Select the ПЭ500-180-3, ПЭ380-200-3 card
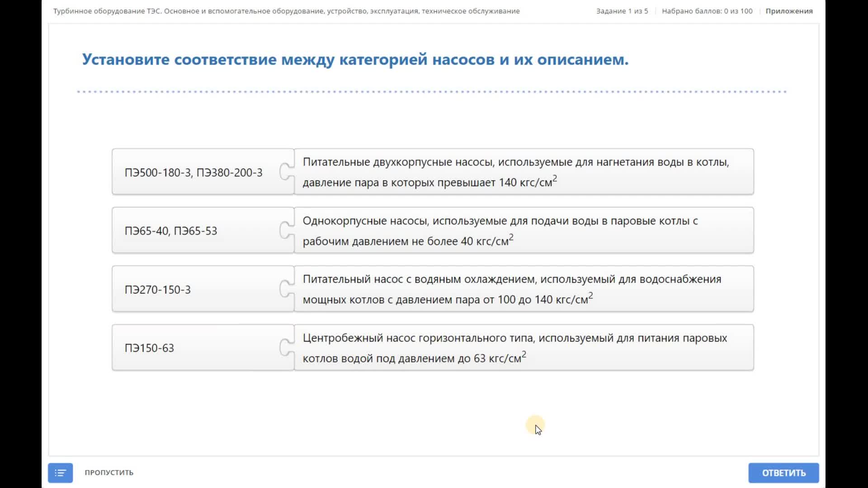 click(203, 172)
